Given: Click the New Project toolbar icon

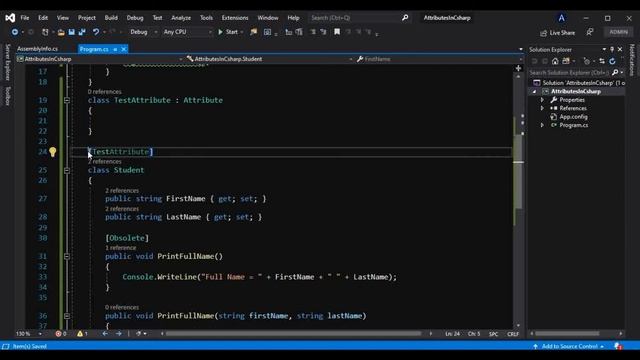Looking at the screenshot, I should (x=45, y=32).
